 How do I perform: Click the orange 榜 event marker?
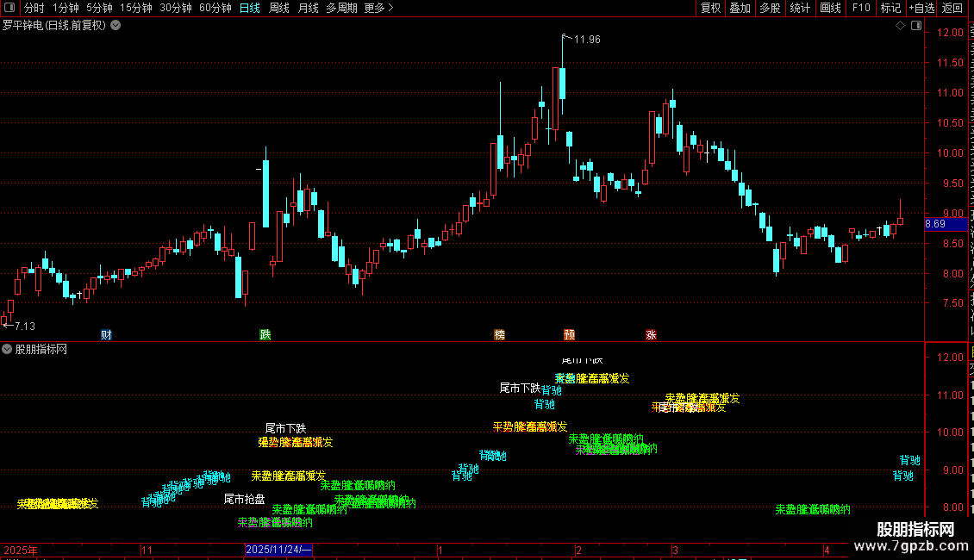pos(499,334)
